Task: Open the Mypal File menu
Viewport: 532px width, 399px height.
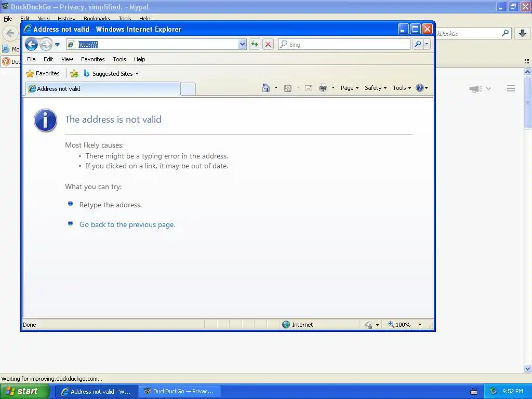Action: [8, 19]
